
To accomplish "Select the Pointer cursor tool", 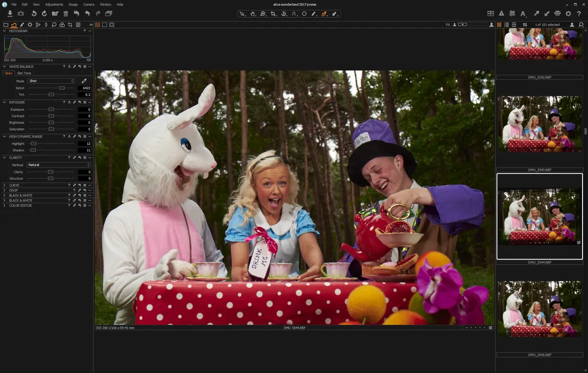I will point(243,14).
